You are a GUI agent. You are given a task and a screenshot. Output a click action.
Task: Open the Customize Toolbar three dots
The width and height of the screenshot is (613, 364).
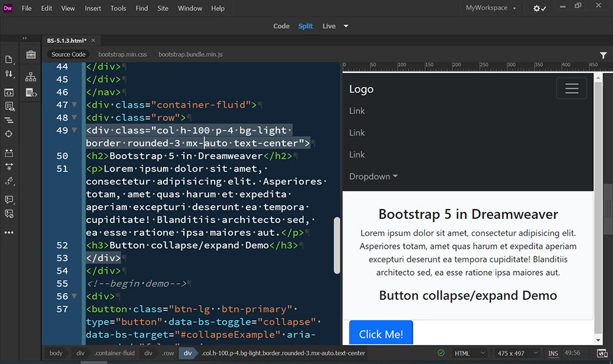[9, 233]
